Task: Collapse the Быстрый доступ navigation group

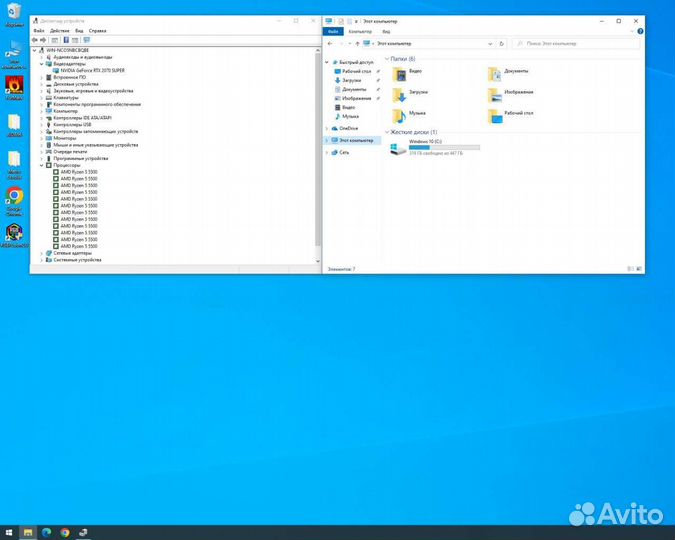Action: [327, 62]
